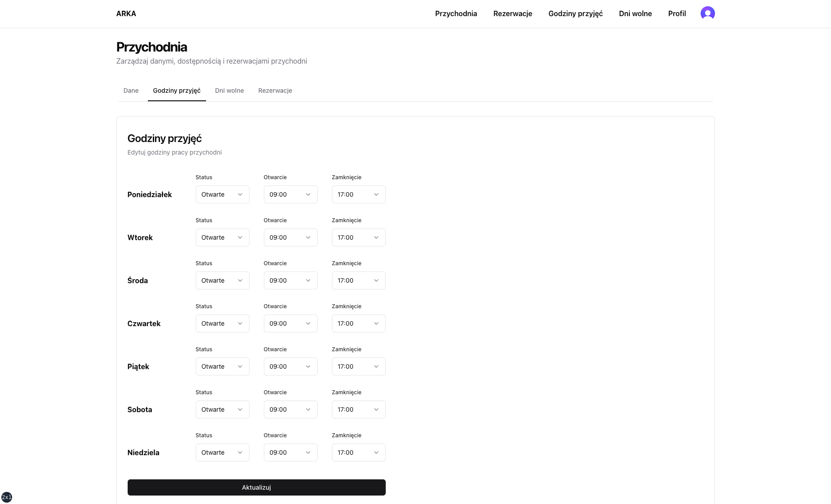Viewport: 831px width, 504px height.
Task: Open Sobota Zamknięcie time dropdown
Action: click(358, 409)
